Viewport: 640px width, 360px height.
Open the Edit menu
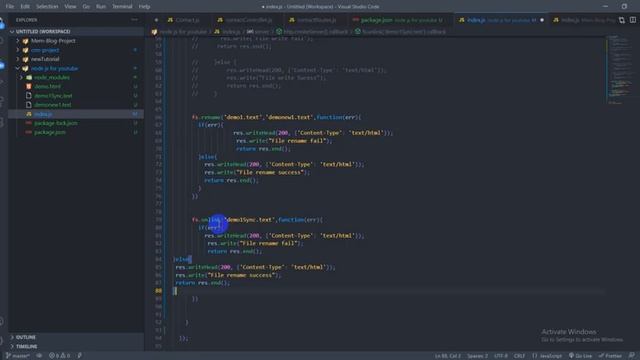pos(25,7)
